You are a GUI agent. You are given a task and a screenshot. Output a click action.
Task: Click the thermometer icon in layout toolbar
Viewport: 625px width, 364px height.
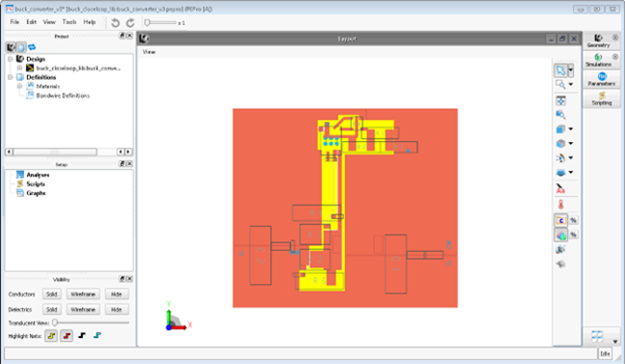click(x=561, y=205)
